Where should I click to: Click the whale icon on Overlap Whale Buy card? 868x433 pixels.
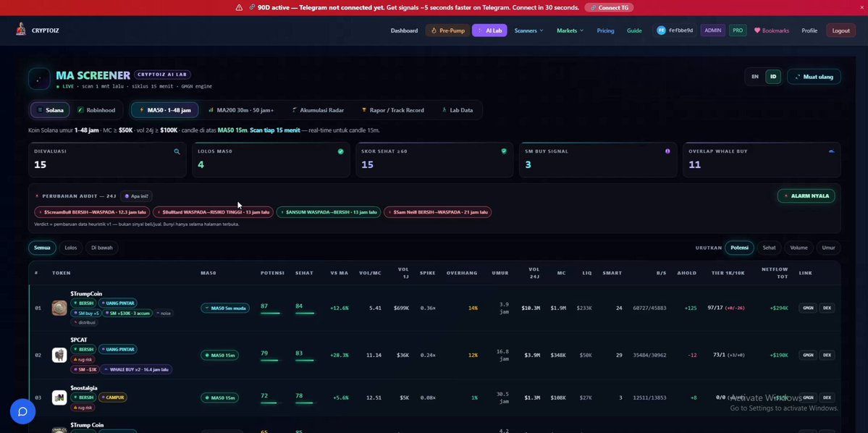(x=832, y=151)
